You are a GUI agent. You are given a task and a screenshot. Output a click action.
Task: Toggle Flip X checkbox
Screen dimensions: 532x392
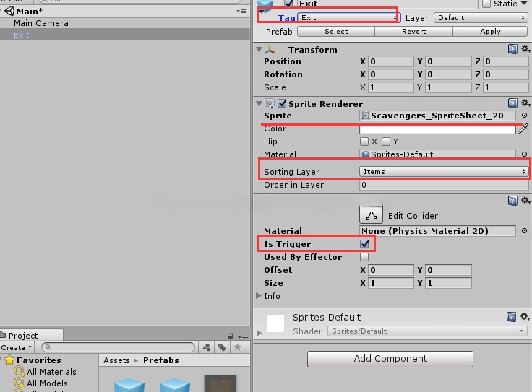pyautogui.click(x=364, y=141)
